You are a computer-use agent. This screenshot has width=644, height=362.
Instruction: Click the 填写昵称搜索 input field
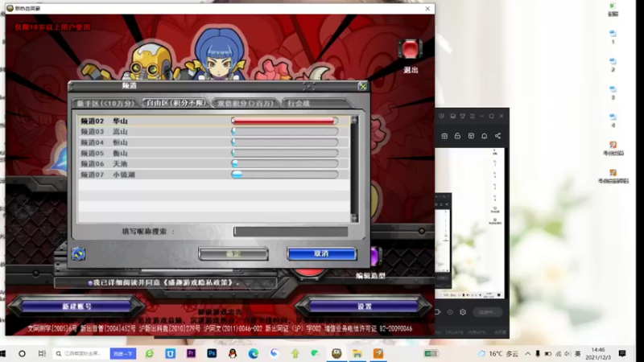point(291,232)
